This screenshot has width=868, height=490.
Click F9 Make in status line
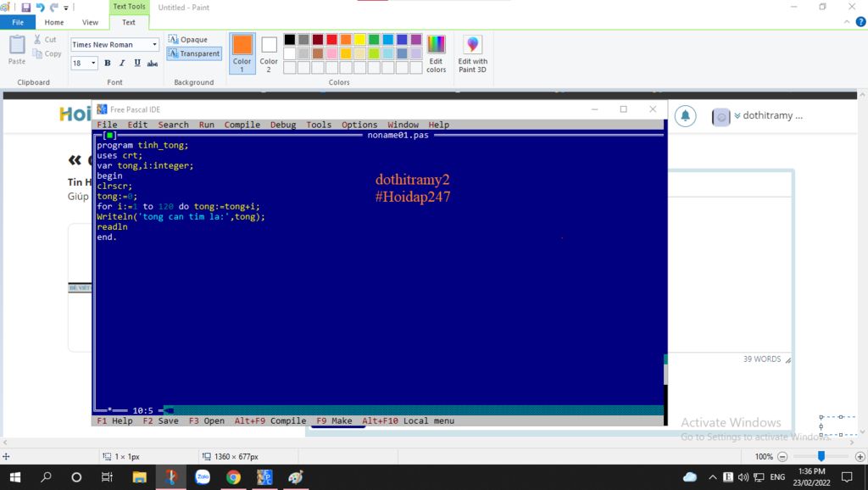point(334,420)
